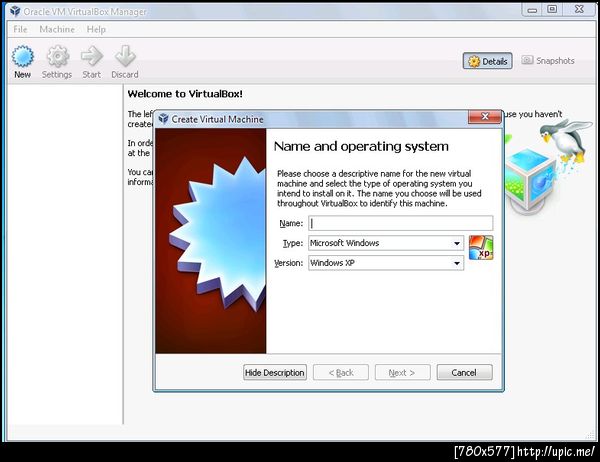Screen dimensions: 600x462
Task: Cancel the Create Virtual Machine dialog
Action: tap(465, 372)
